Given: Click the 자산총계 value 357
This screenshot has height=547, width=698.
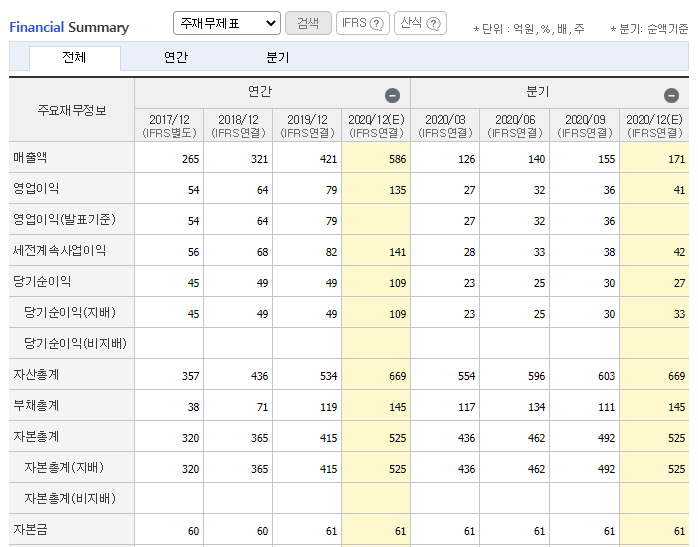Looking at the screenshot, I should pyautogui.click(x=191, y=376).
